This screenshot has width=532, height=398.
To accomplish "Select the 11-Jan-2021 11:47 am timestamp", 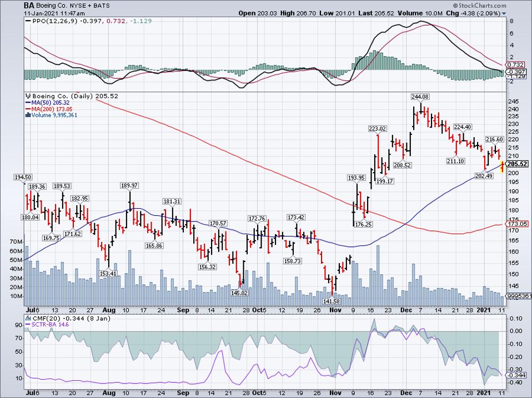I will point(54,13).
